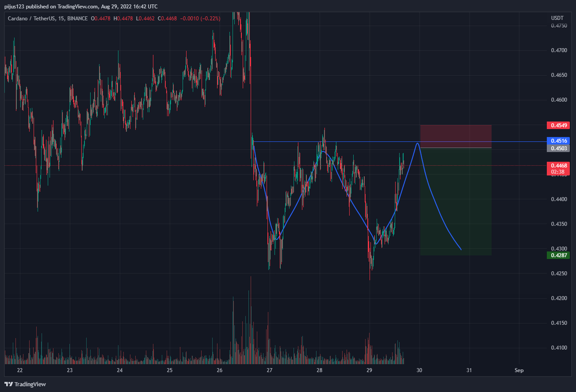Select the 15 interval label in header

click(x=60, y=19)
